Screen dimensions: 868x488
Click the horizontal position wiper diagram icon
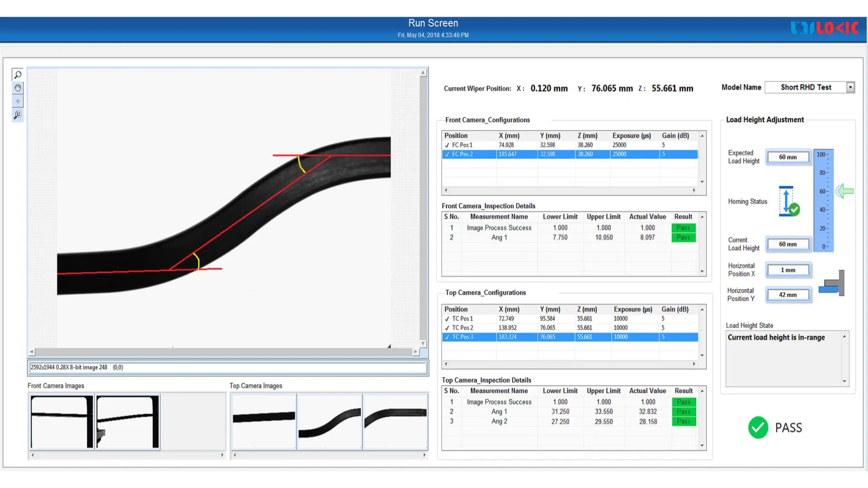click(x=832, y=283)
